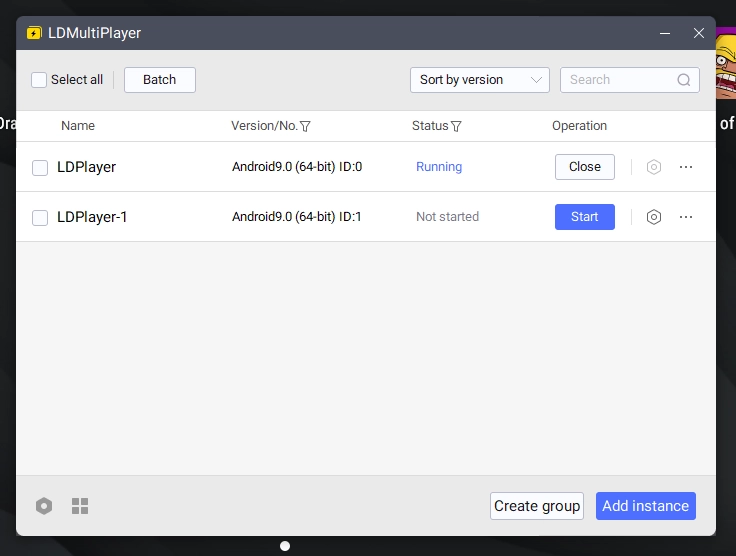736x556 pixels.
Task: Click the Version/No. column header text
Action: (x=264, y=126)
